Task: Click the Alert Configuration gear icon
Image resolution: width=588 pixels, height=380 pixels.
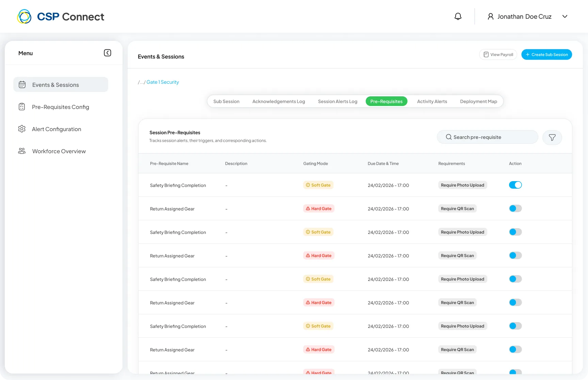Action: [22, 129]
